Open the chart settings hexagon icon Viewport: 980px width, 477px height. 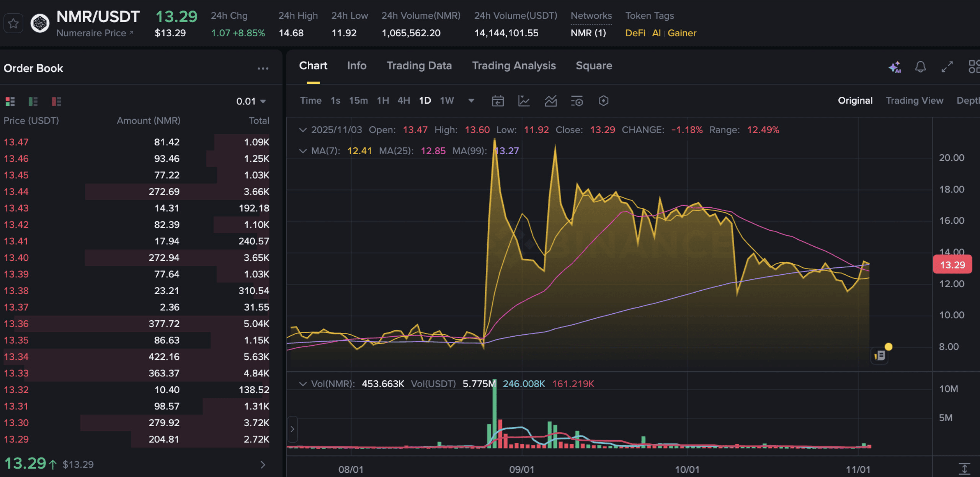point(603,101)
